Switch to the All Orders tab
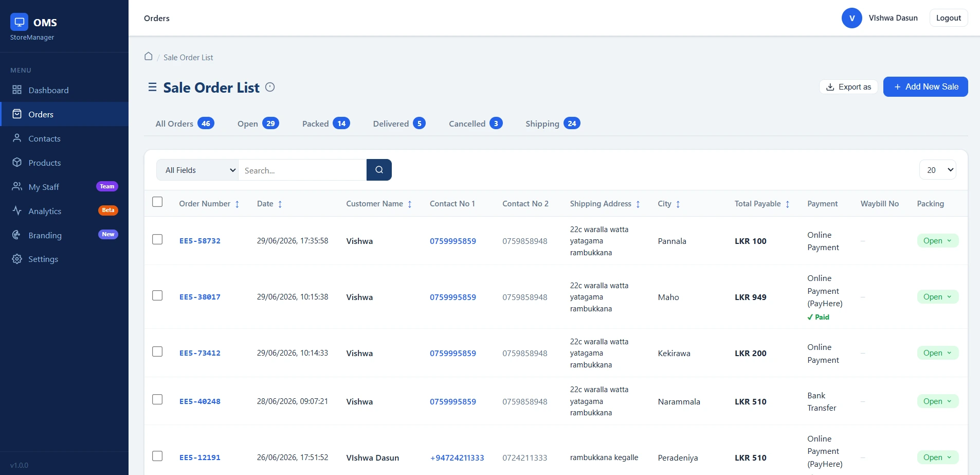The image size is (980, 475). point(185,124)
